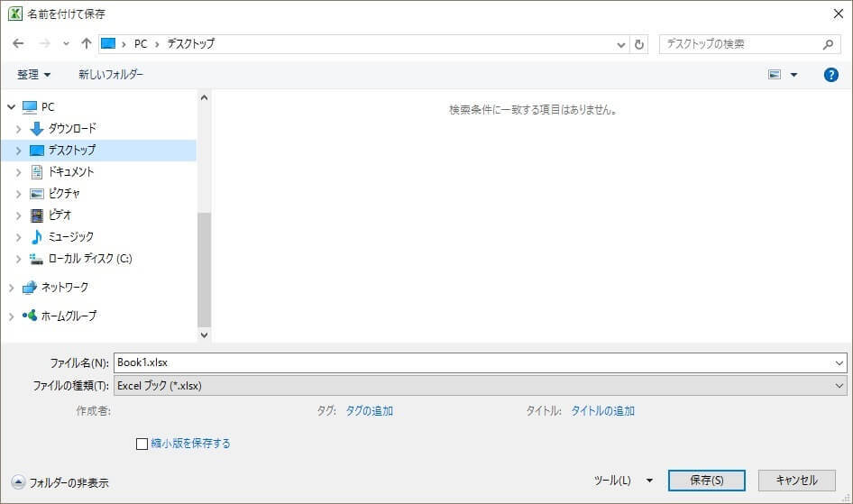Click the タグの追加 link

369,411
